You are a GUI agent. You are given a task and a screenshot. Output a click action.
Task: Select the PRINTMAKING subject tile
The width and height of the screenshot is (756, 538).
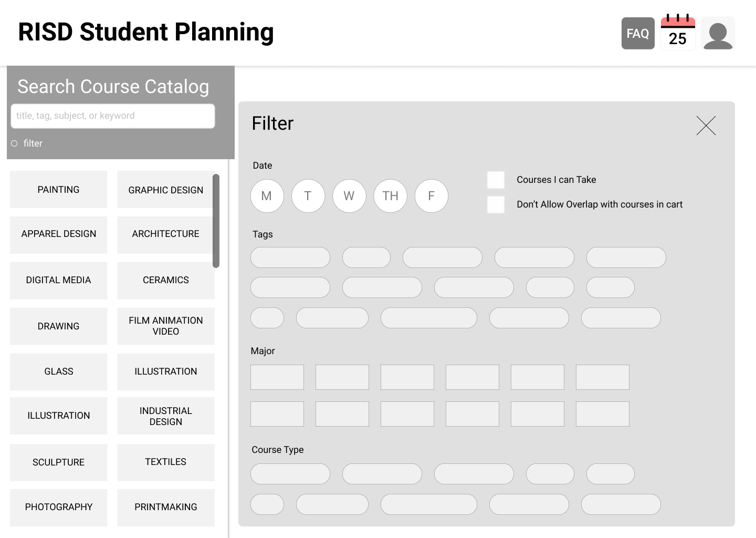pos(166,507)
